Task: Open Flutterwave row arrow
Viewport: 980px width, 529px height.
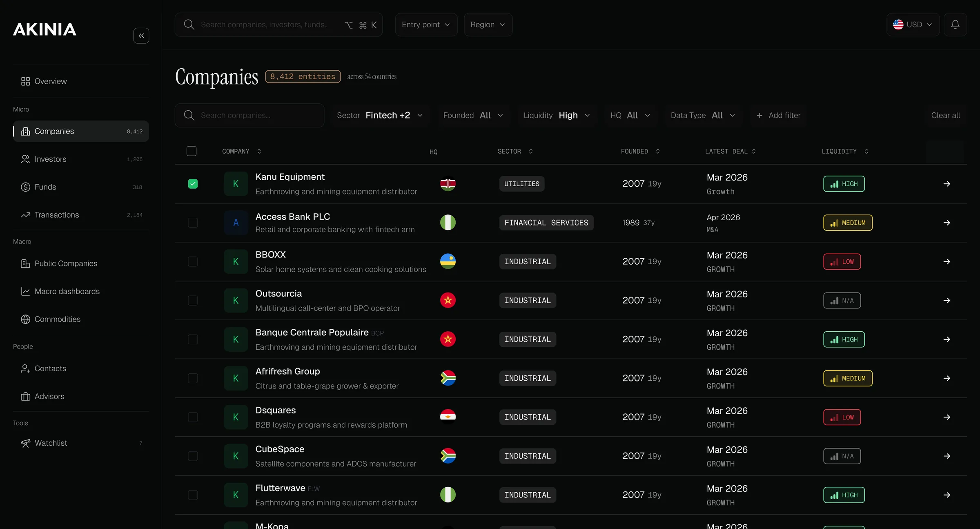Action: pos(947,495)
